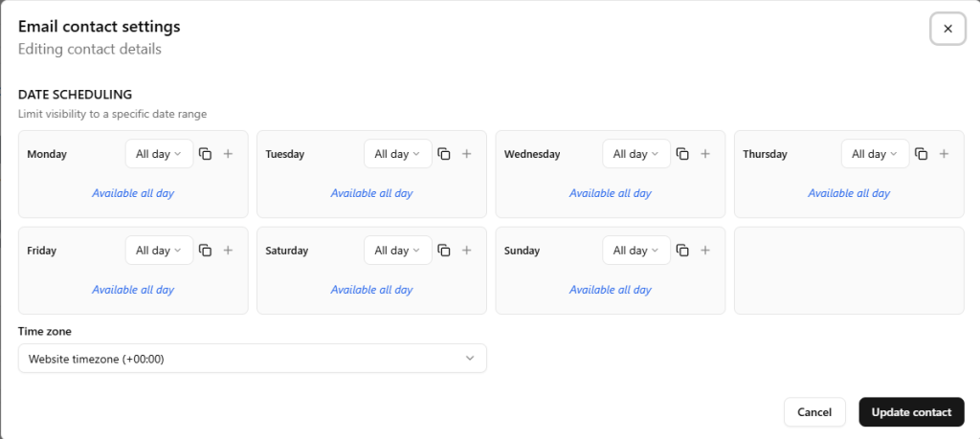The width and height of the screenshot is (980, 439).
Task: Open the Saturday All day selector
Action: [397, 251]
